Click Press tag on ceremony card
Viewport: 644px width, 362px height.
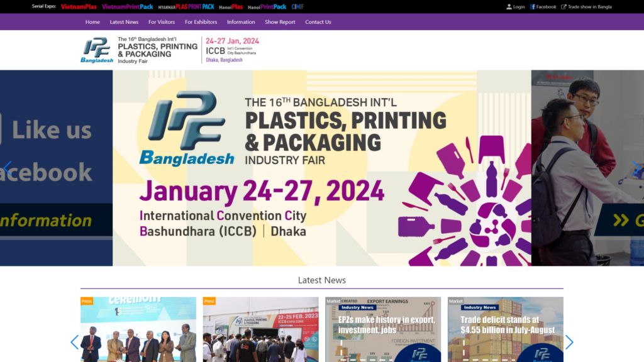87,301
